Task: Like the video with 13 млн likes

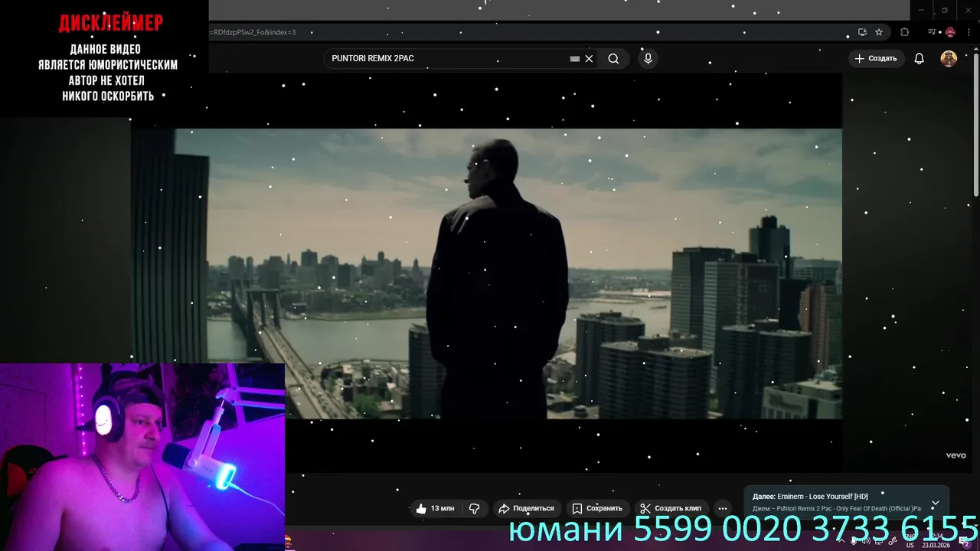Action: click(x=435, y=508)
